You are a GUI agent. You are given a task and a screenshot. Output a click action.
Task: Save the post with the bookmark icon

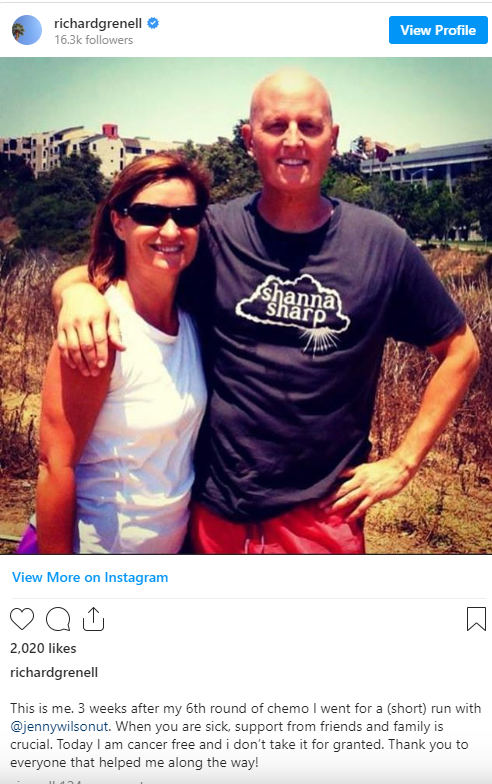(x=476, y=619)
